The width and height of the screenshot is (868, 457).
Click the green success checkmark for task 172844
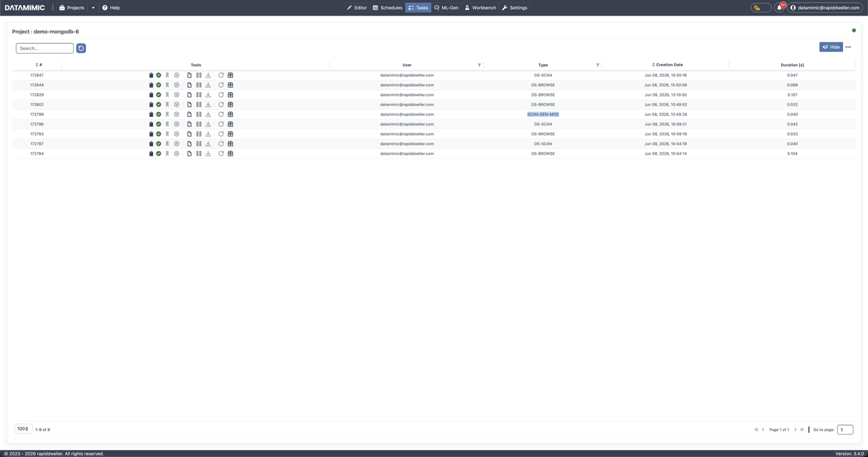click(158, 85)
